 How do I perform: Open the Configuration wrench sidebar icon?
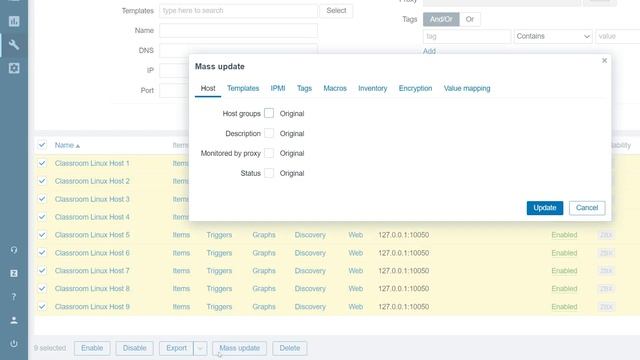(x=14, y=44)
